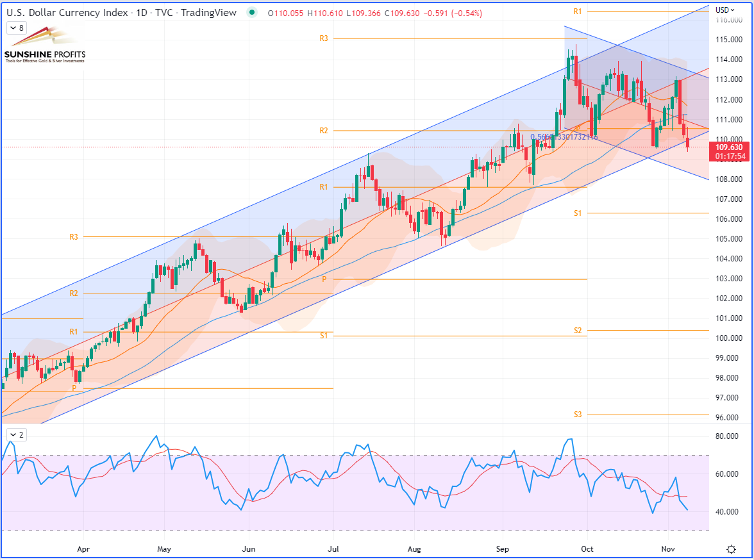
Task: Click the top R1 pivot label
Action: 578,11
